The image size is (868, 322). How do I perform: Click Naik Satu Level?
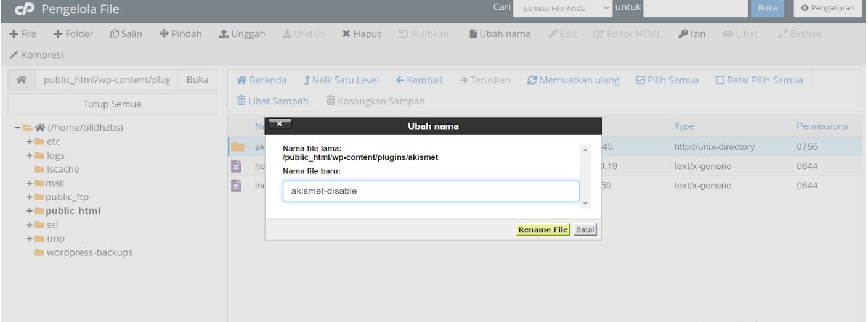point(341,81)
